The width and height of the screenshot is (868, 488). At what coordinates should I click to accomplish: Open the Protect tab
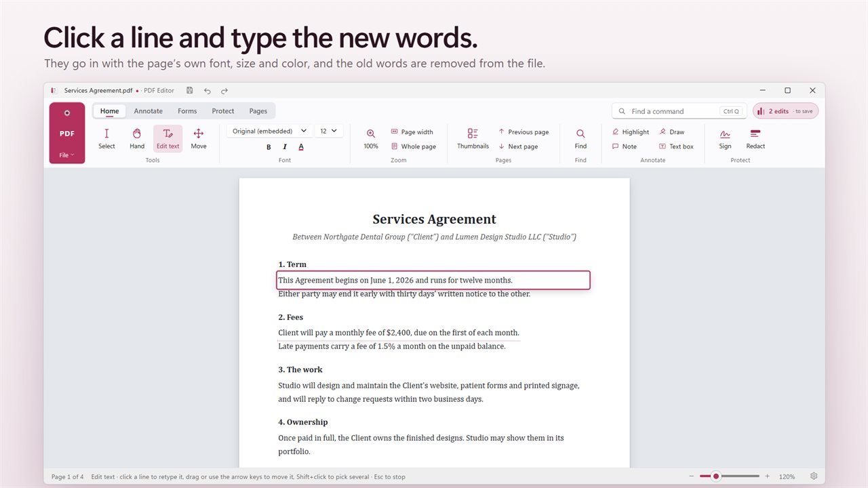point(223,111)
